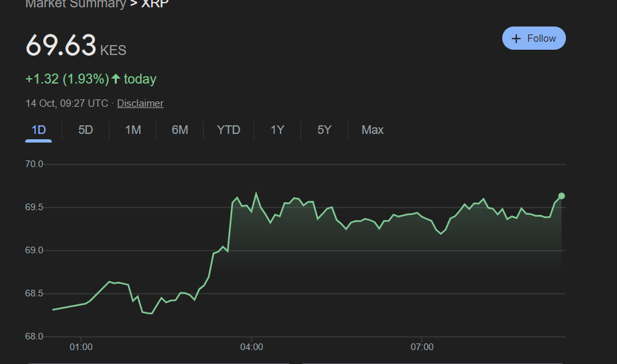
Task: Switch to the 1M range tab
Action: tap(133, 130)
